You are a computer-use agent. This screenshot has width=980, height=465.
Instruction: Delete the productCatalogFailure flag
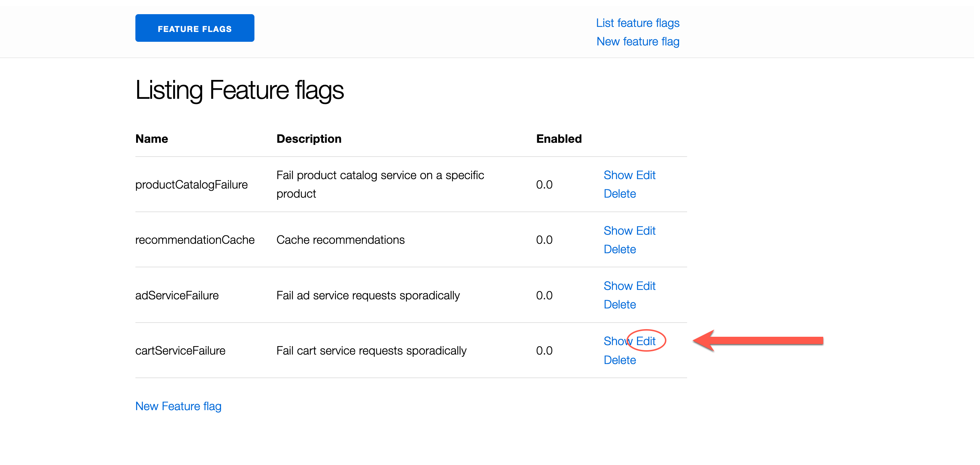(619, 194)
